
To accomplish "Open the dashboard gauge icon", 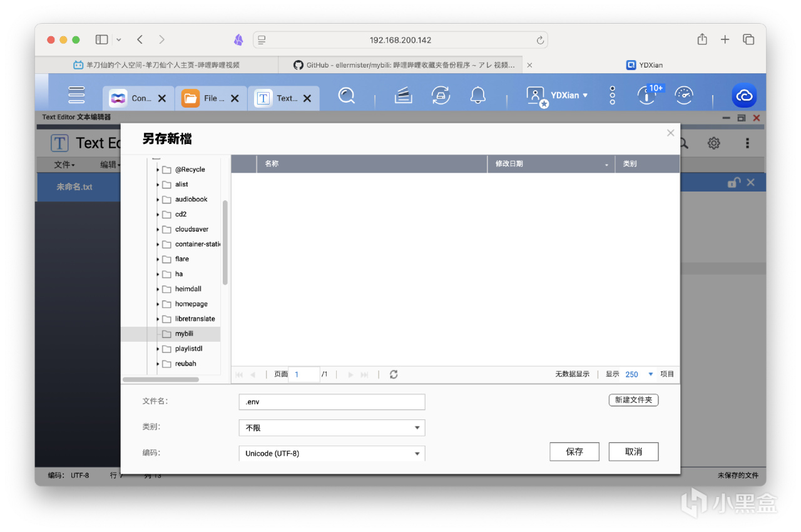I will pos(684,96).
